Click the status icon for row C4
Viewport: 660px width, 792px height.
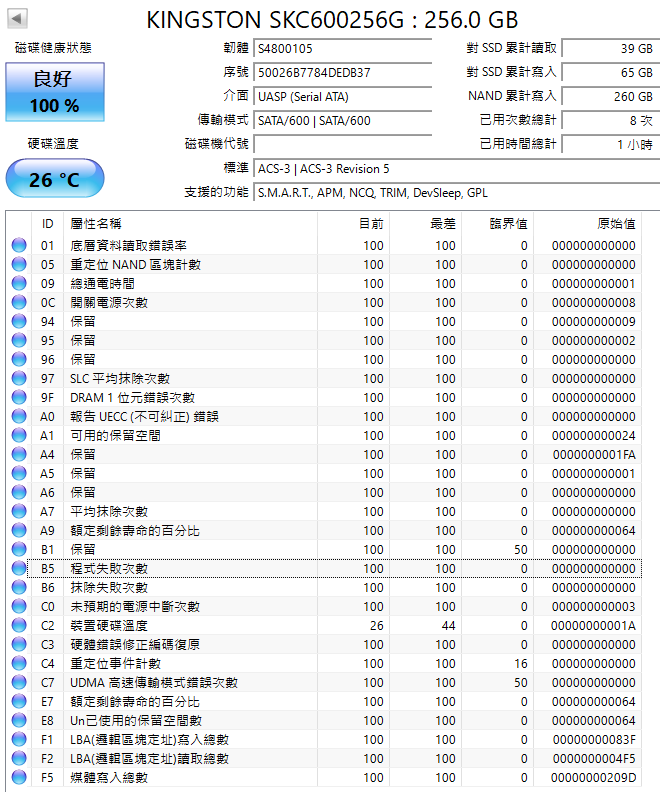[x=19, y=664]
